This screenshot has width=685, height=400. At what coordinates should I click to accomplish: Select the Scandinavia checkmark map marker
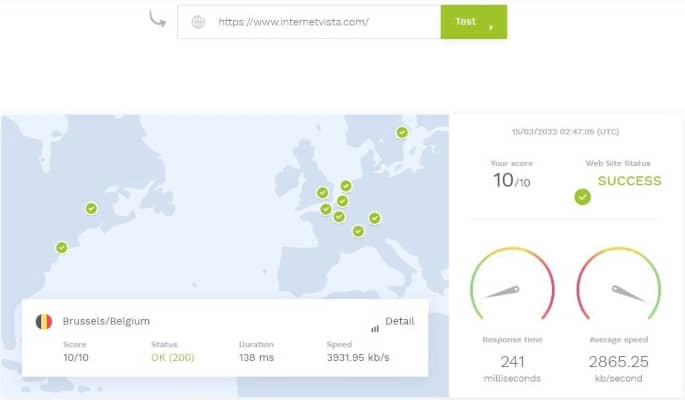(x=402, y=132)
